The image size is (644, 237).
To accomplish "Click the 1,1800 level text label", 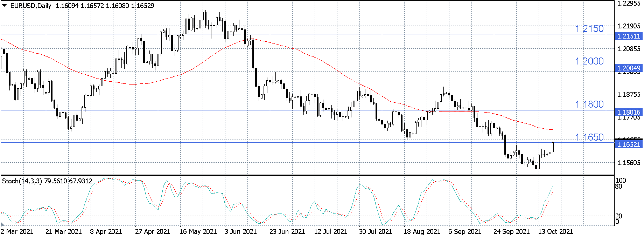I will pos(589,104).
